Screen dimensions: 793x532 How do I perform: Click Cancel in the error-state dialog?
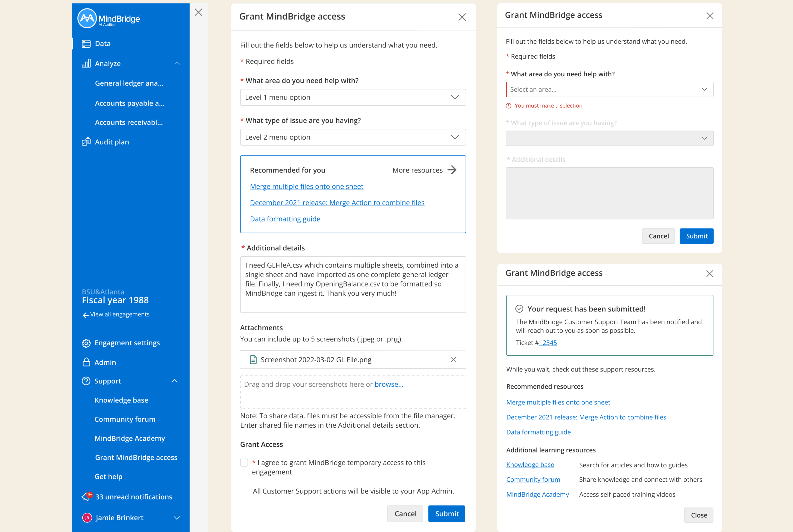click(659, 236)
